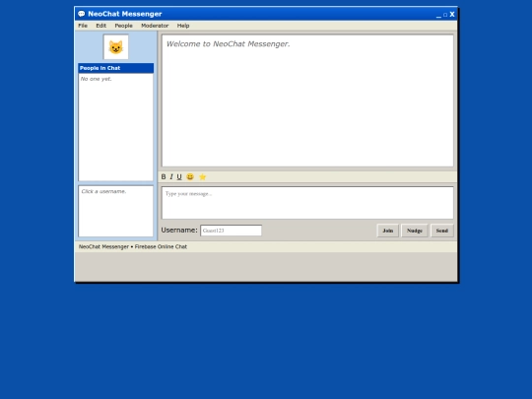
Task: Open the smiley emoji picker
Action: click(x=190, y=176)
